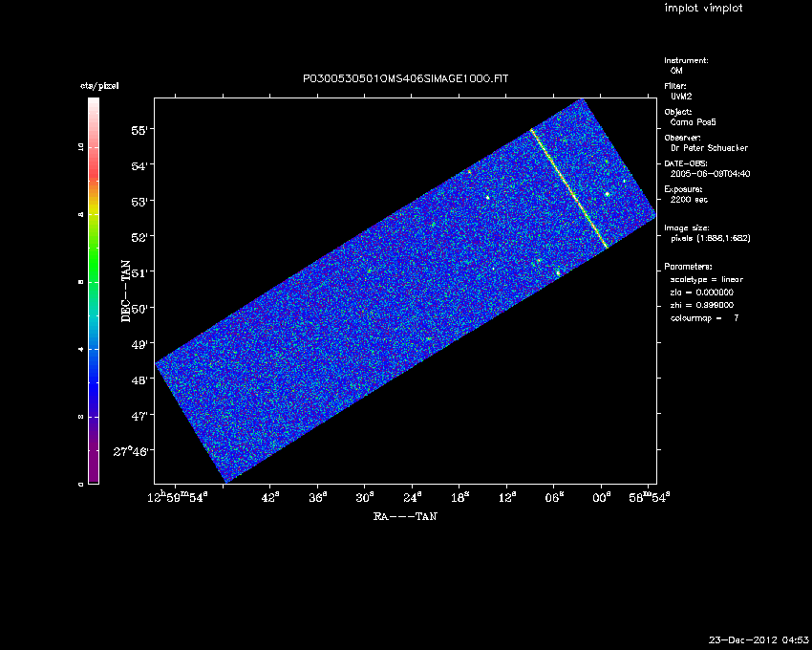Click the 'DEC--TAN' axis label
The height and width of the screenshot is (650, 812).
point(126,292)
